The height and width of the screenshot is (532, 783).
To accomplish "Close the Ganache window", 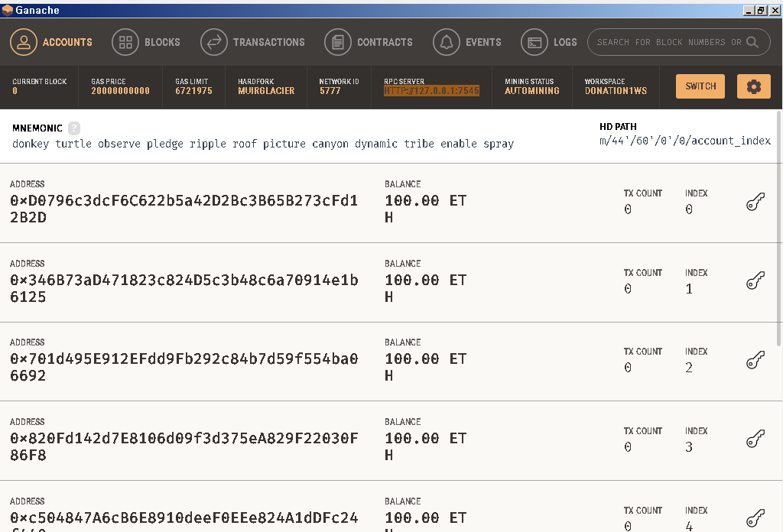I will tap(775, 11).
